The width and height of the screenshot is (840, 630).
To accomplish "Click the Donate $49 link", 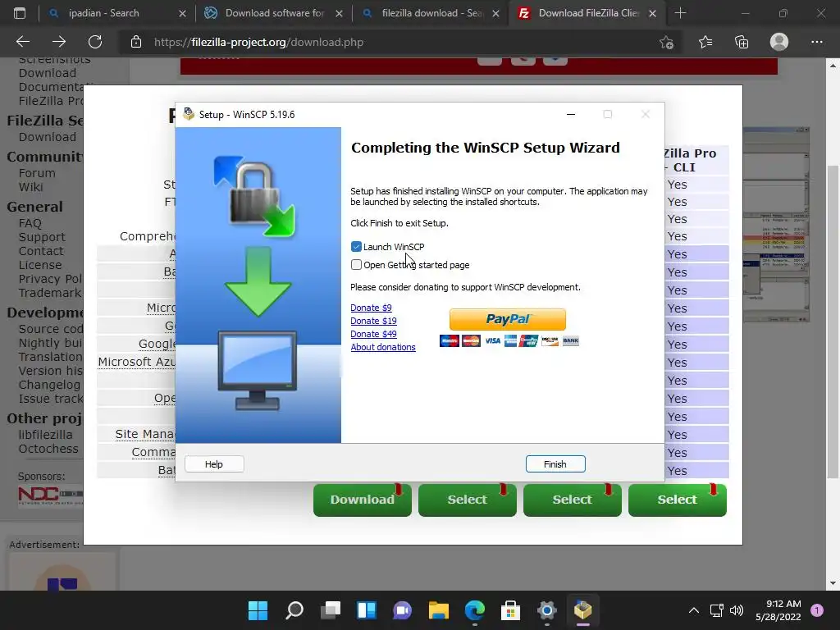I will (373, 334).
